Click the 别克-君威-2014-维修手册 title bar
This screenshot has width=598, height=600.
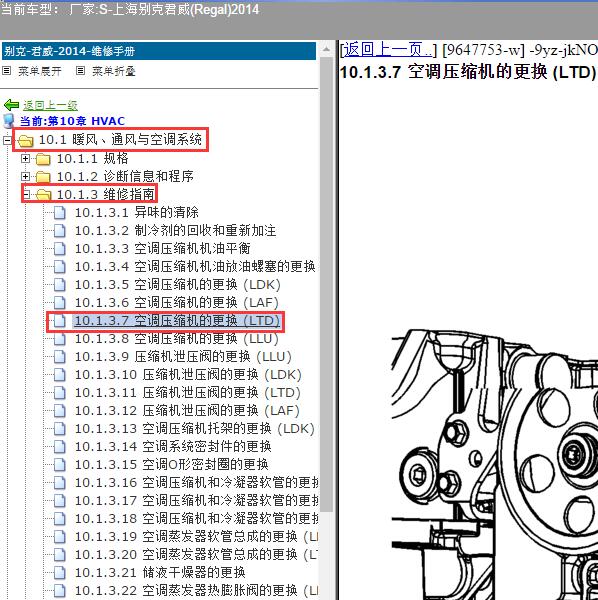[159, 51]
